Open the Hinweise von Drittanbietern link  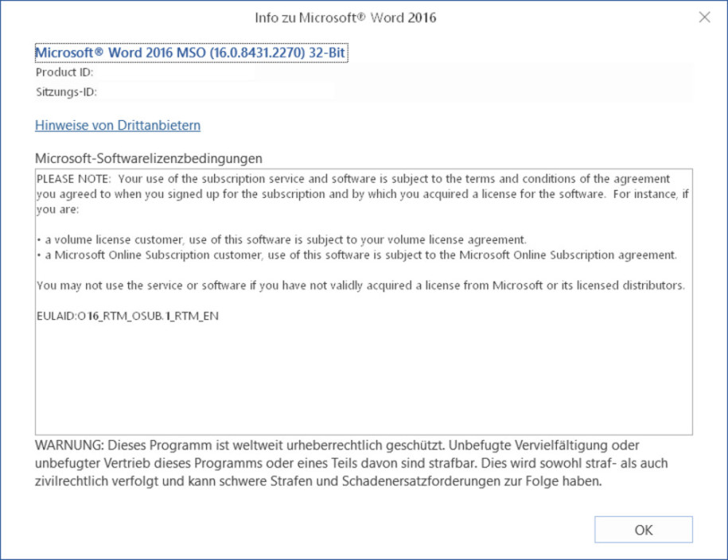[x=118, y=126]
